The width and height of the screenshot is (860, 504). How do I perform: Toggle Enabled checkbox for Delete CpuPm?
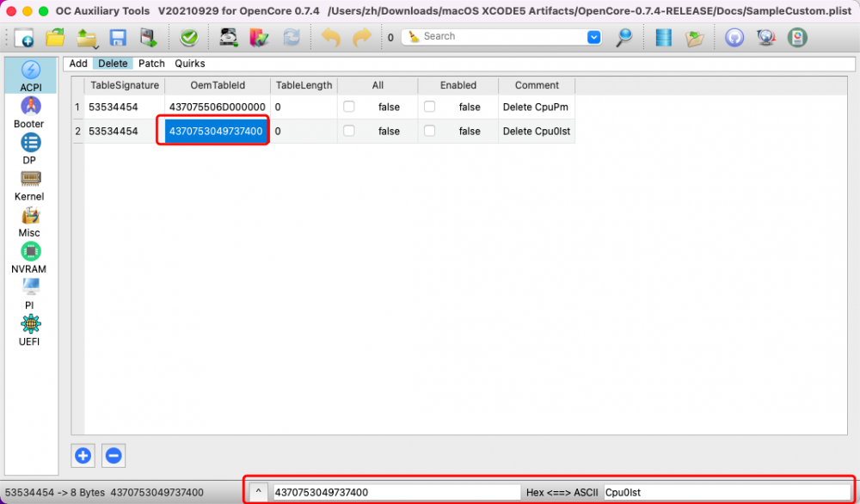click(x=429, y=107)
